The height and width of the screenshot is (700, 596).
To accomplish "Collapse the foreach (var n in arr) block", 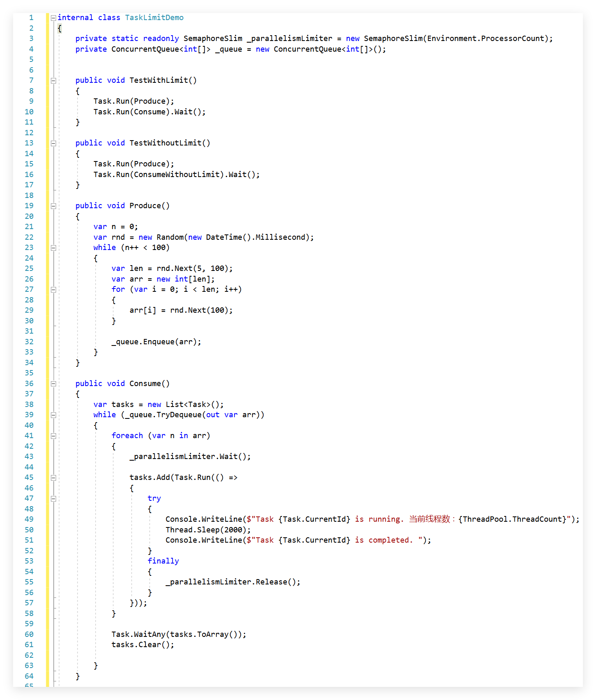I will pos(53,436).
